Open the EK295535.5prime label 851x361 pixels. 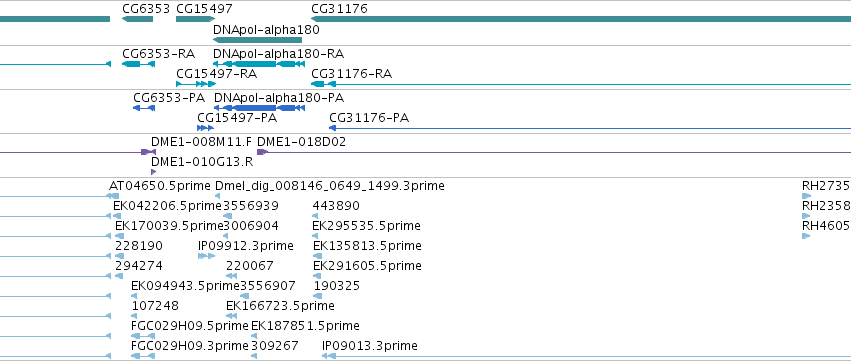coord(366,226)
